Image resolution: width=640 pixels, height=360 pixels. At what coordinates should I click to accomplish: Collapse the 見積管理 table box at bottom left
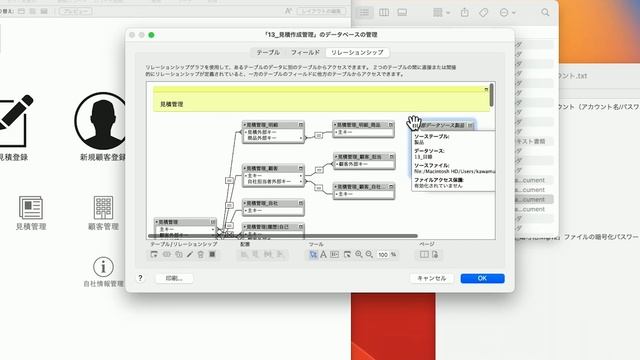(x=213, y=222)
